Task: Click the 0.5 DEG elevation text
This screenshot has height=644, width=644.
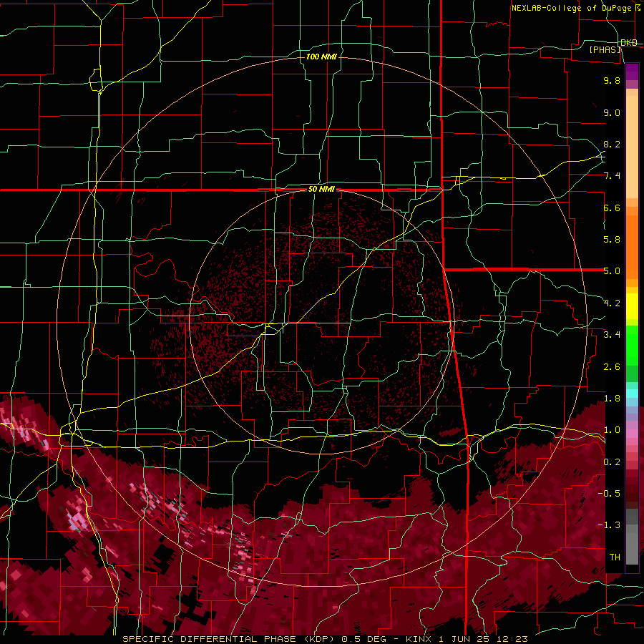Action: [x=366, y=639]
